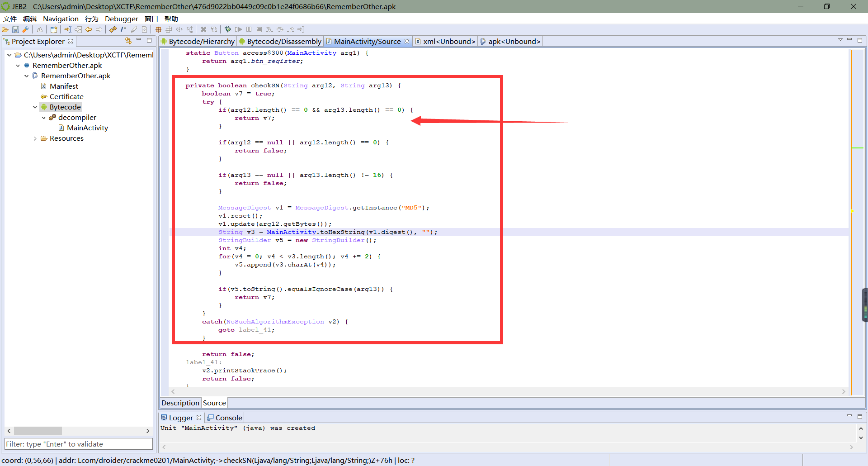The height and width of the screenshot is (466, 868).
Task: Click the delete X toolbar icon
Action: (203, 29)
